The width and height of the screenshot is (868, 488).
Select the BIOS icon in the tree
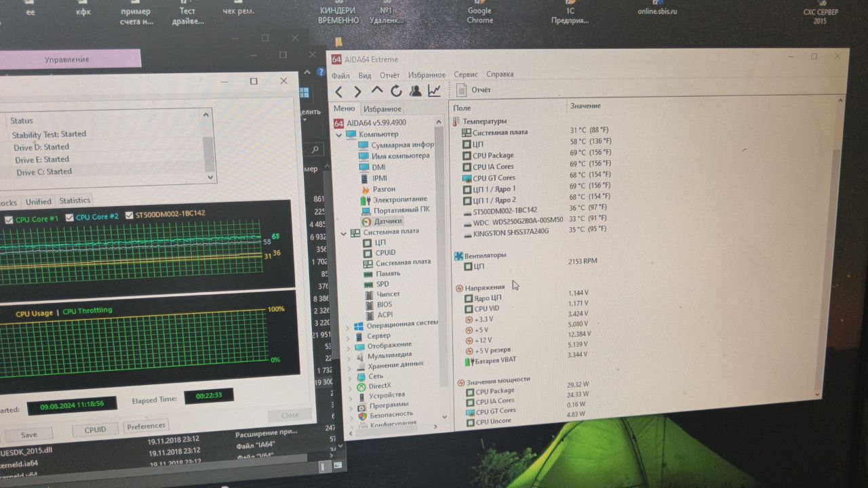pos(369,305)
